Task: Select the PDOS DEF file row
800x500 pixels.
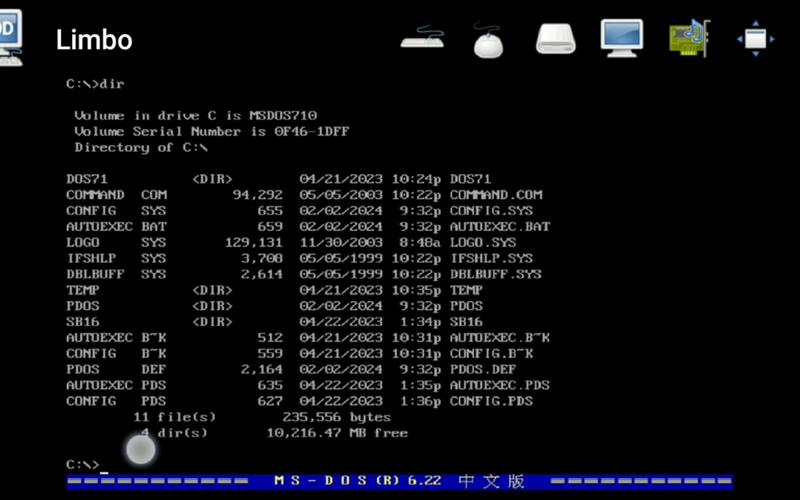Action: pos(291,369)
